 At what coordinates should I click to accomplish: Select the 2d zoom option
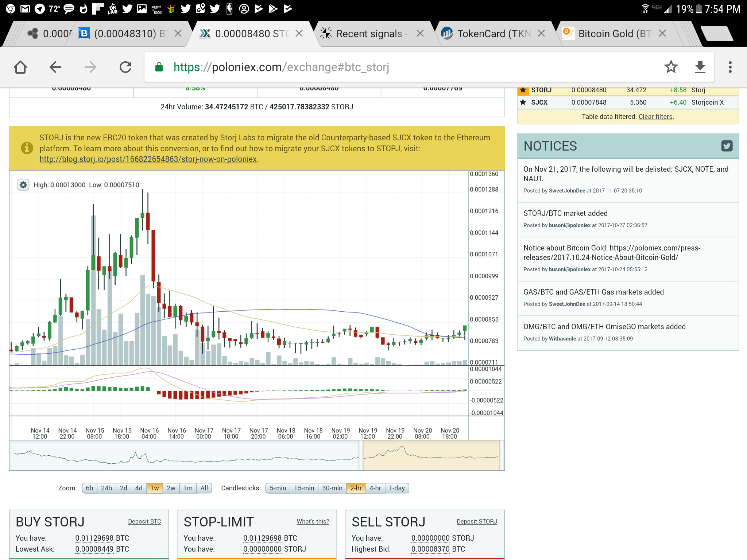pyautogui.click(x=124, y=488)
